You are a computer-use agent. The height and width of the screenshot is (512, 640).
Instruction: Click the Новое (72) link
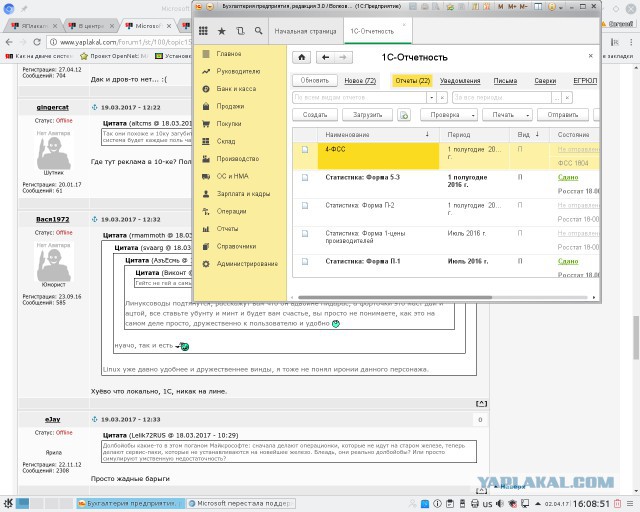pyautogui.click(x=360, y=81)
